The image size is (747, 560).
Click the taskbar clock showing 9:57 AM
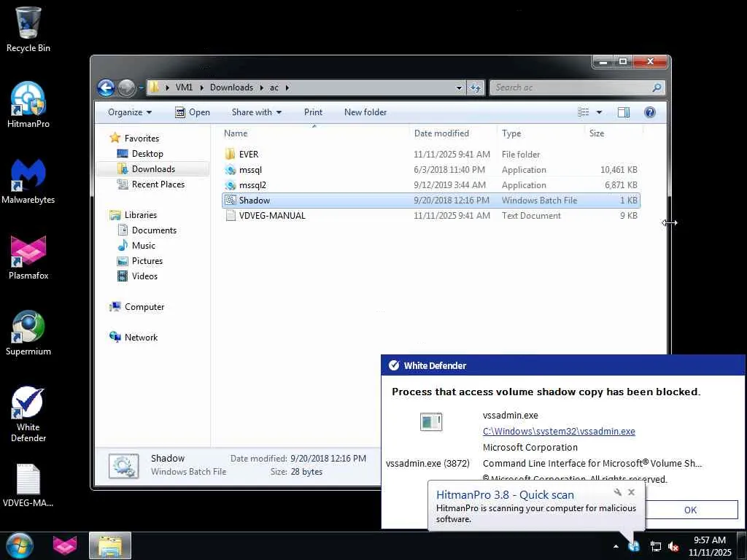tap(710, 546)
